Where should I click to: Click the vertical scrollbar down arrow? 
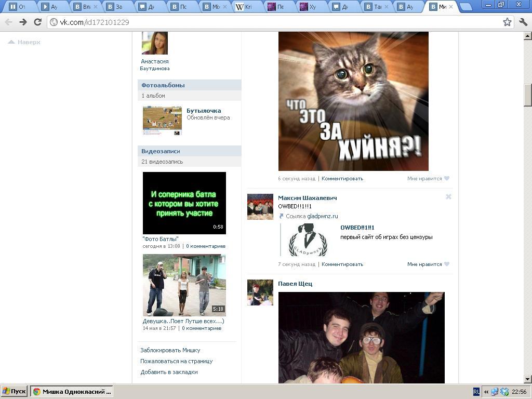pos(527,379)
